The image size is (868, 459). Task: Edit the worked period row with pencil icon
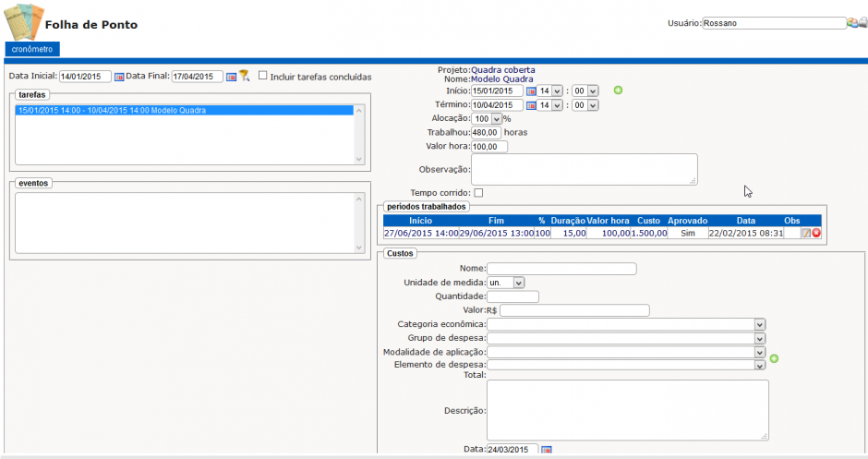(x=805, y=233)
